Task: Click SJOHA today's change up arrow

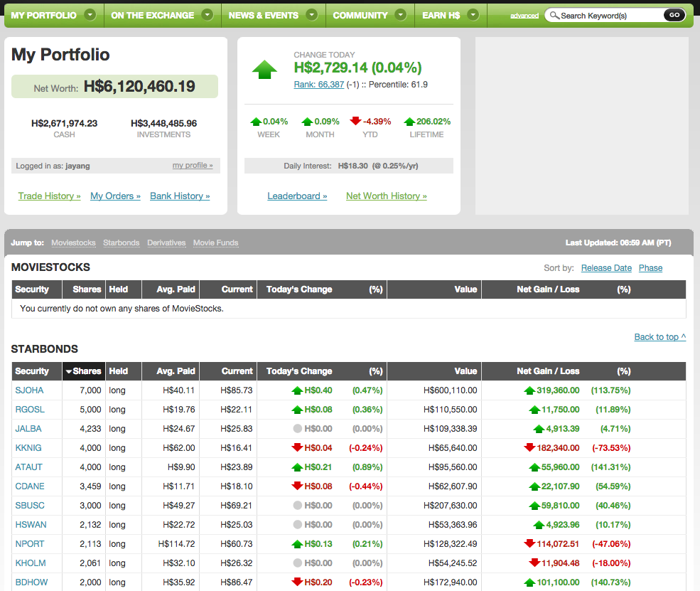Action: [297, 390]
